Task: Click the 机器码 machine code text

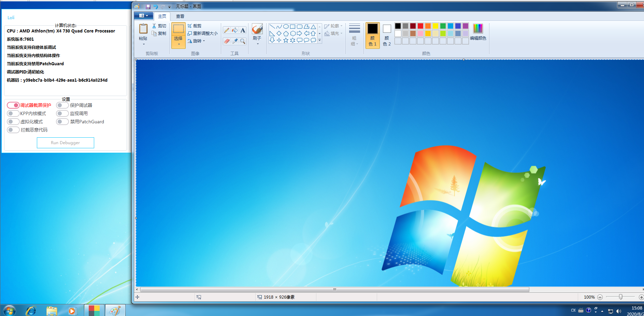Action: coord(57,80)
